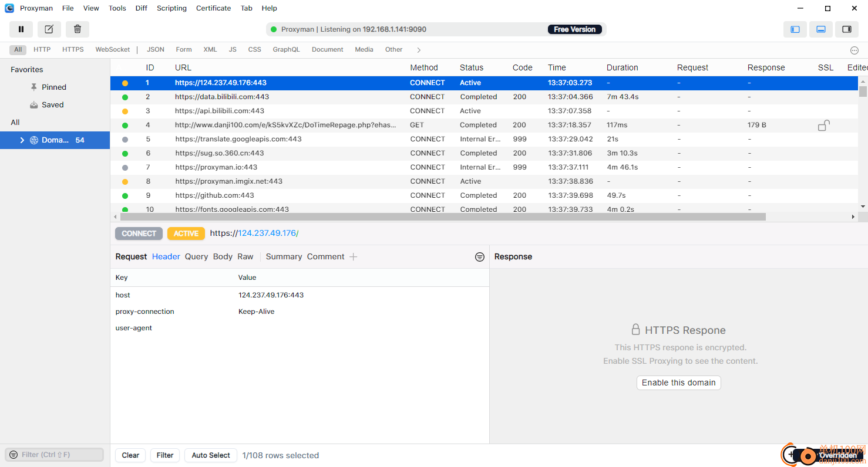Open the Comment tab
This screenshot has height=467, width=868.
(326, 256)
